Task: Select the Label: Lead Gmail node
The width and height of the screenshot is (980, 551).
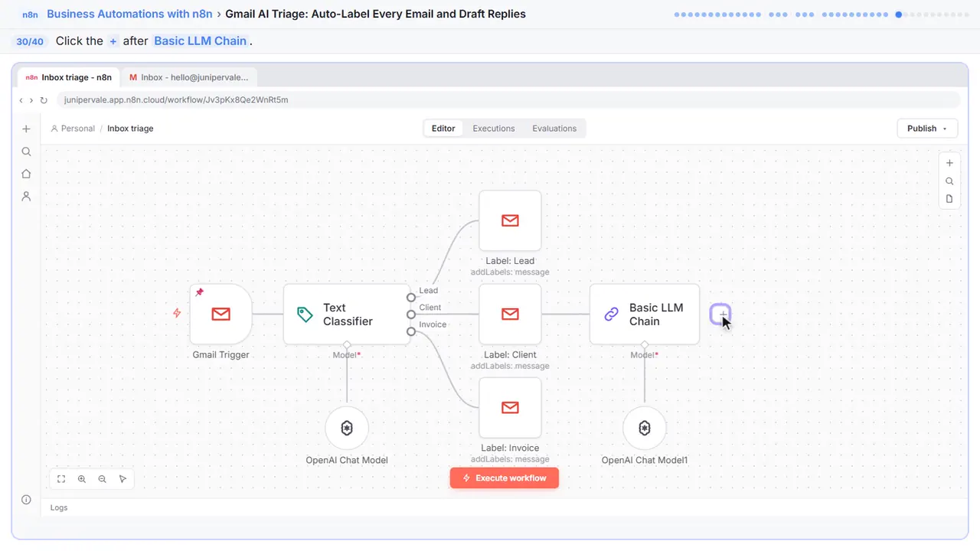Action: point(510,220)
